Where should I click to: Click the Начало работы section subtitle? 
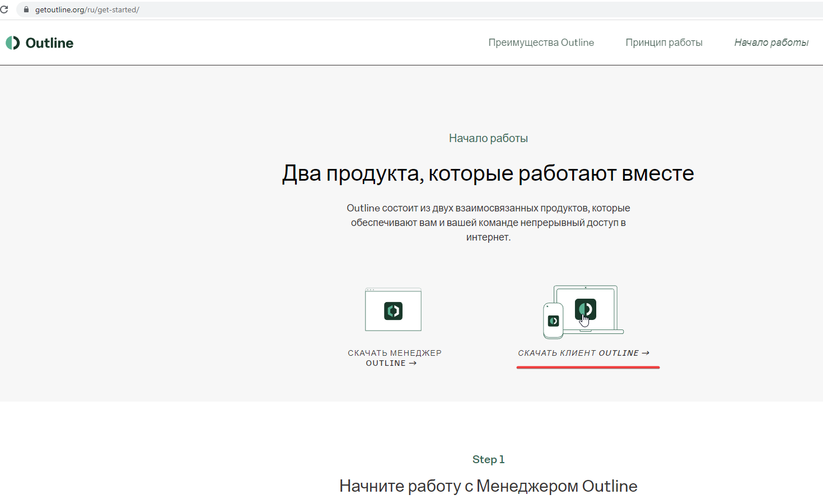coord(488,138)
